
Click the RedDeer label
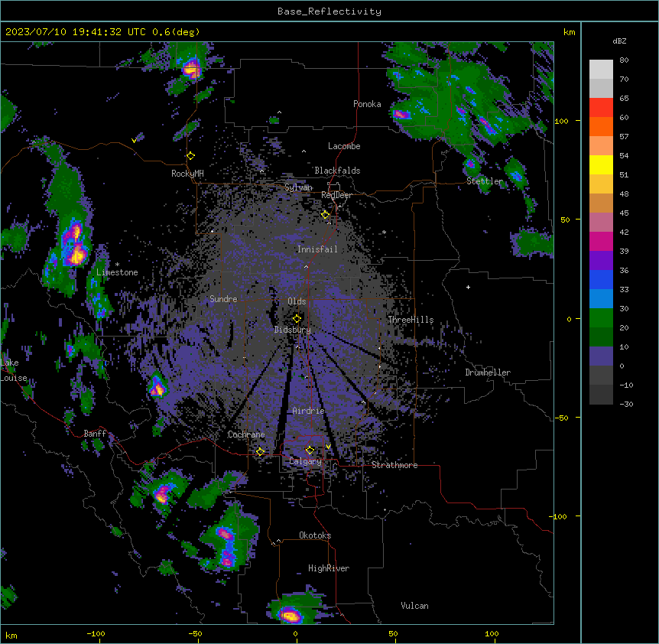coord(336,195)
